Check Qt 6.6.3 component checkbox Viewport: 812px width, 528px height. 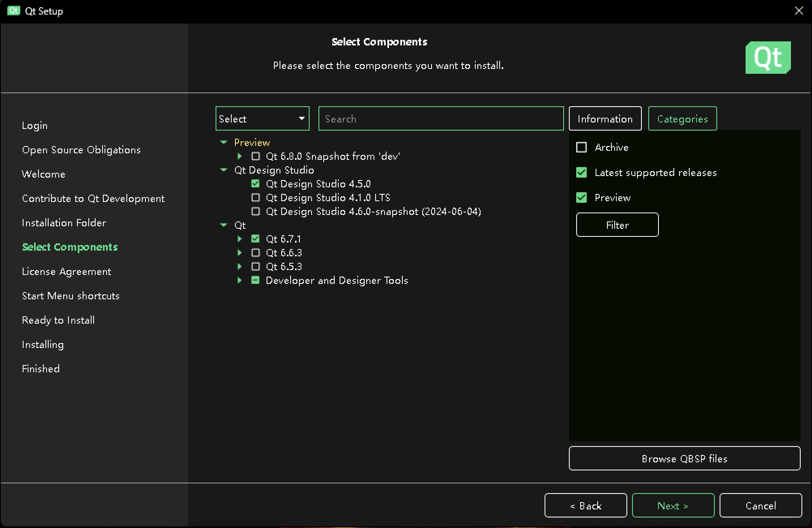[x=255, y=253]
